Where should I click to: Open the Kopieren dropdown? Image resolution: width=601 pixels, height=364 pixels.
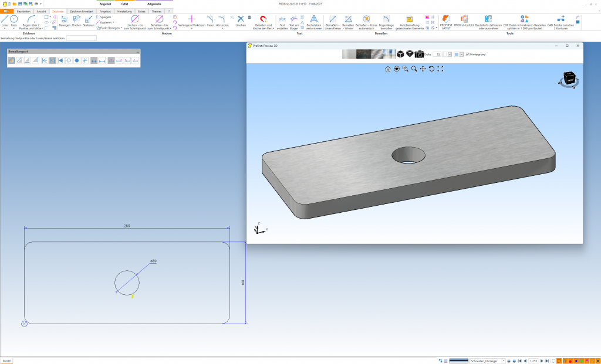coord(114,23)
